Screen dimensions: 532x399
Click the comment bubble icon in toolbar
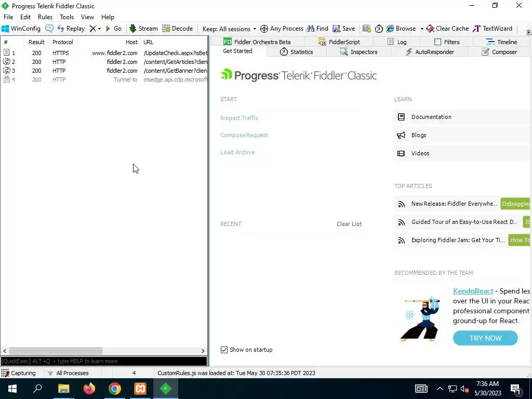(x=49, y=29)
